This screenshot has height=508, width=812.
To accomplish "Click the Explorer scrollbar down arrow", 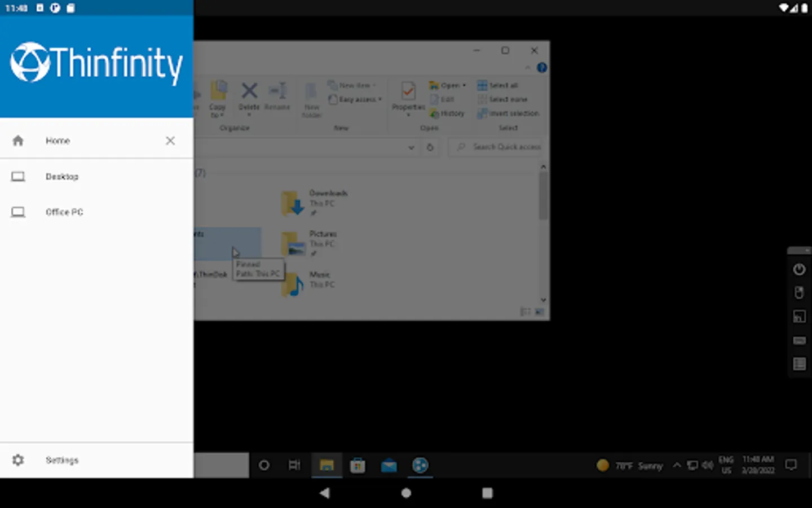I will click(x=544, y=300).
